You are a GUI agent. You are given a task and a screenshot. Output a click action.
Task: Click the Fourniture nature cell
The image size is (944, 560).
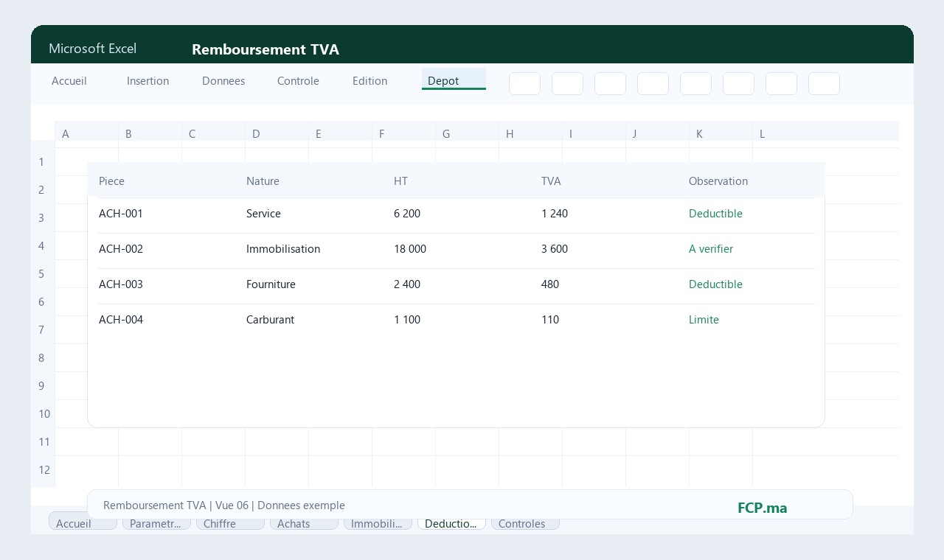[271, 284]
